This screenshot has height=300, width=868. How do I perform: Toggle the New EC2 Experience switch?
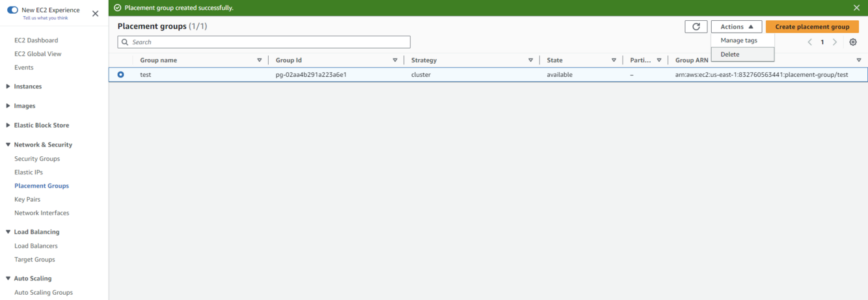[x=12, y=10]
